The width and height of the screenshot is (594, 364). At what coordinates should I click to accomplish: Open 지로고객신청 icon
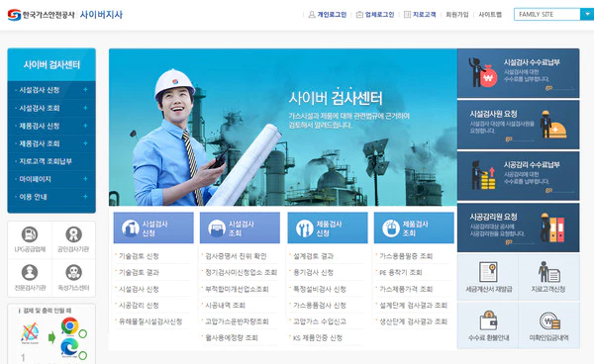pos(548,272)
